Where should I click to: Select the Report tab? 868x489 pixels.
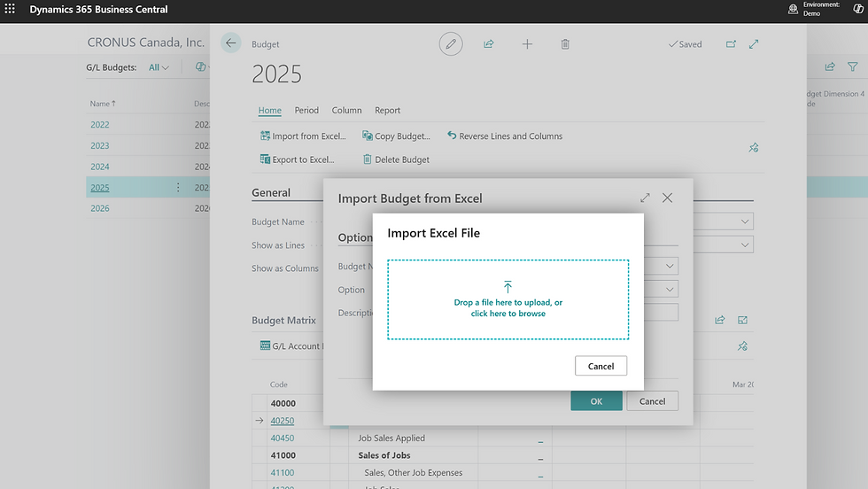(x=388, y=110)
